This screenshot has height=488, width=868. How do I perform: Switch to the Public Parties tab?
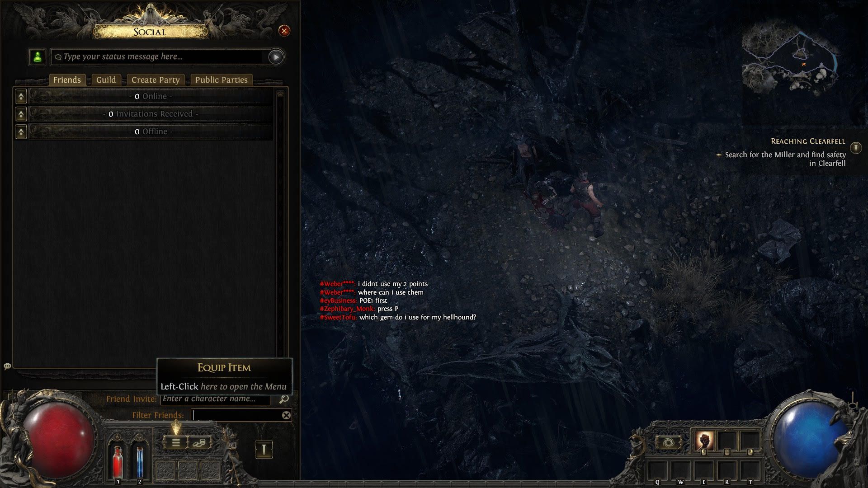[221, 79]
